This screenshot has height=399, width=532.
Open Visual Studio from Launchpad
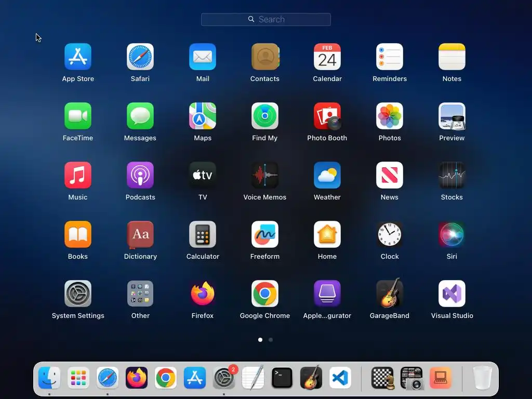(x=452, y=294)
